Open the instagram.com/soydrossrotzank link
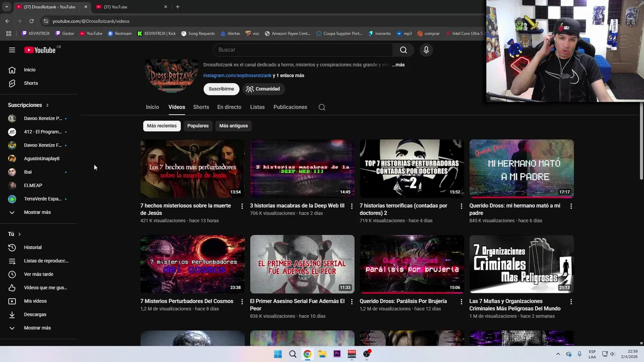The image size is (644, 362). [x=237, y=75]
